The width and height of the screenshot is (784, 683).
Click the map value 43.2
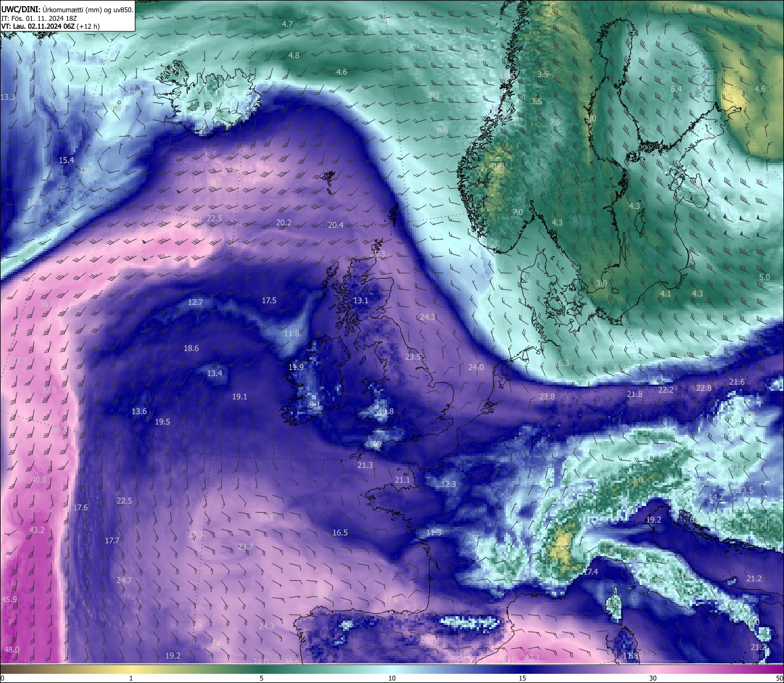pos(37,530)
